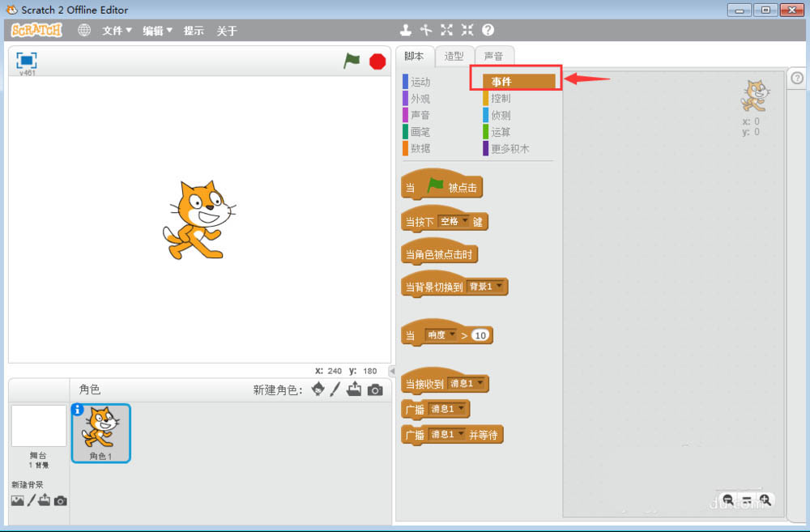Click the 当绿旗被点击 block

click(x=441, y=185)
